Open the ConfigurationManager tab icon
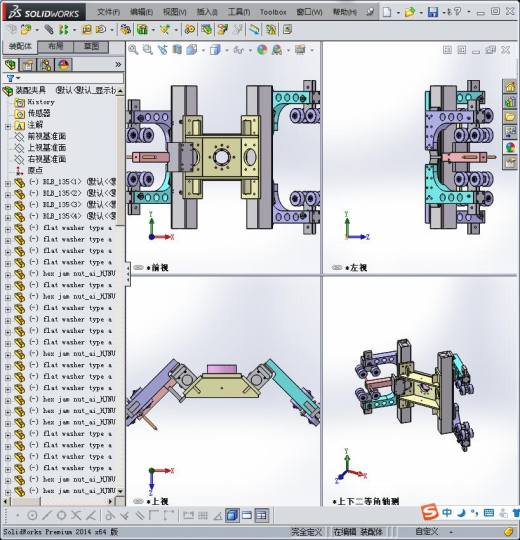This screenshot has height=540, width=520. (x=46, y=65)
